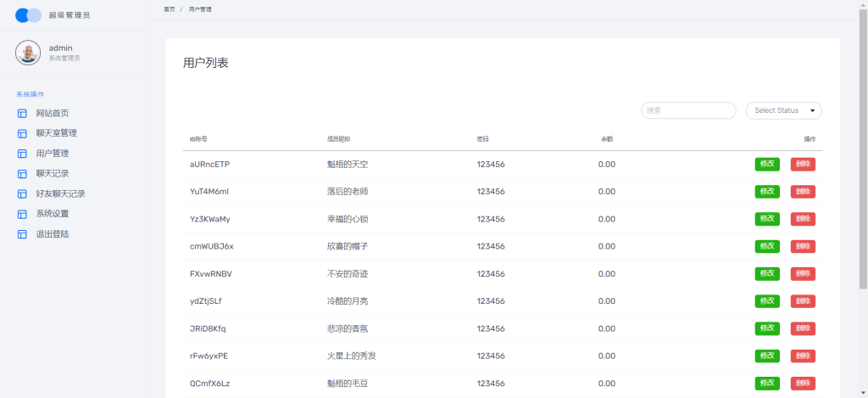This screenshot has height=398, width=868.
Task: Click the icon beside 聊天室管理
Action: point(22,133)
